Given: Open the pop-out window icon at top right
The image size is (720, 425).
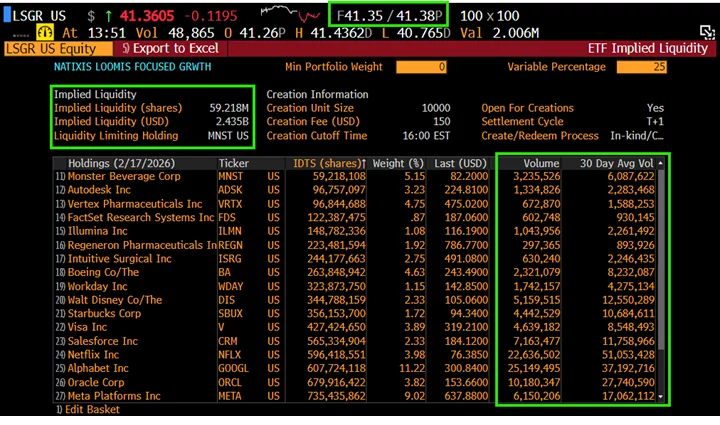Looking at the screenshot, I should [707, 33].
